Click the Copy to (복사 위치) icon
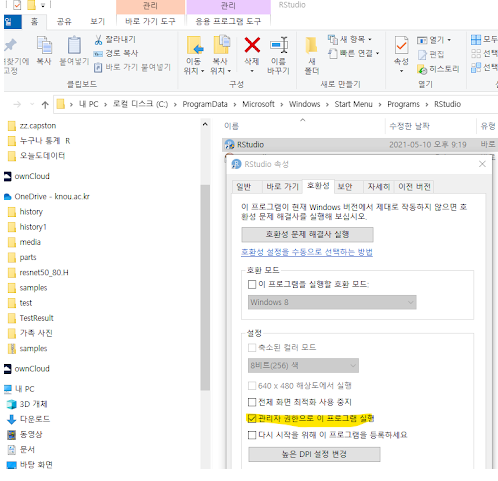Viewport: 498px width, 481px height. (x=222, y=45)
